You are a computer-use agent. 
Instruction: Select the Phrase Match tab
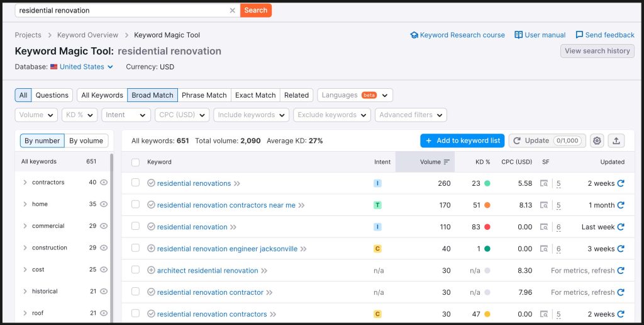point(204,95)
